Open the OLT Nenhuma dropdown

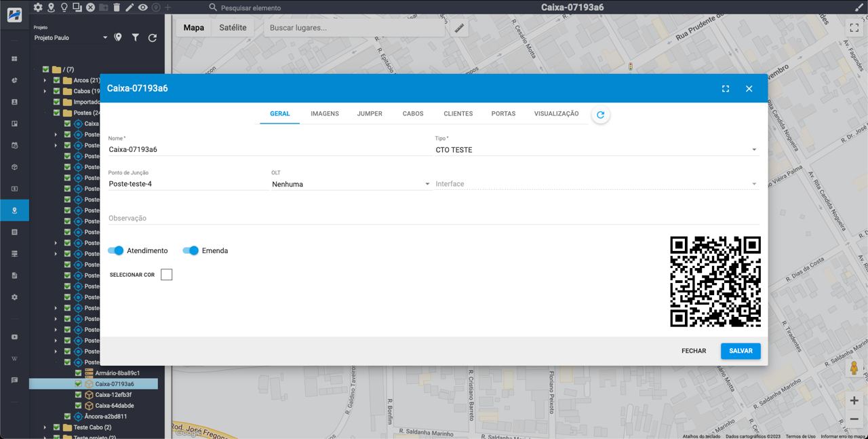pyautogui.click(x=351, y=184)
